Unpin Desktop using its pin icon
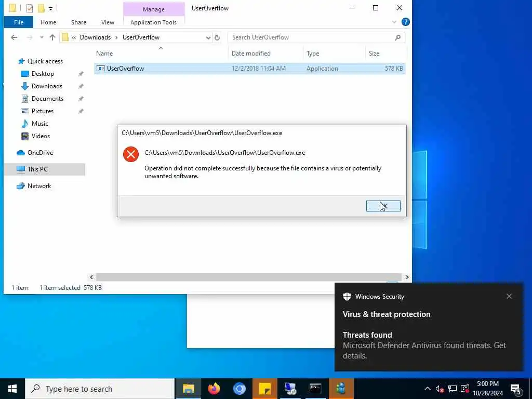 point(81,74)
